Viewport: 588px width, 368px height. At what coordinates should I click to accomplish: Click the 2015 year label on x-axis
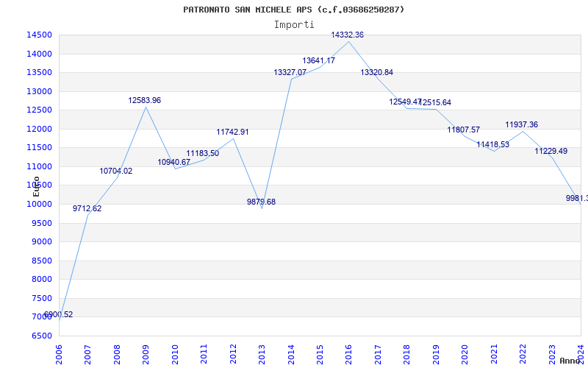pos(320,355)
